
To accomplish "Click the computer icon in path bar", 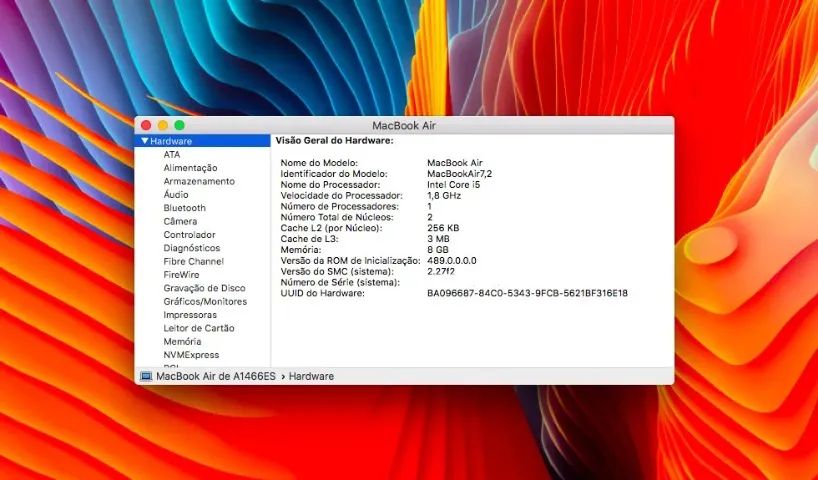I will tap(147, 376).
